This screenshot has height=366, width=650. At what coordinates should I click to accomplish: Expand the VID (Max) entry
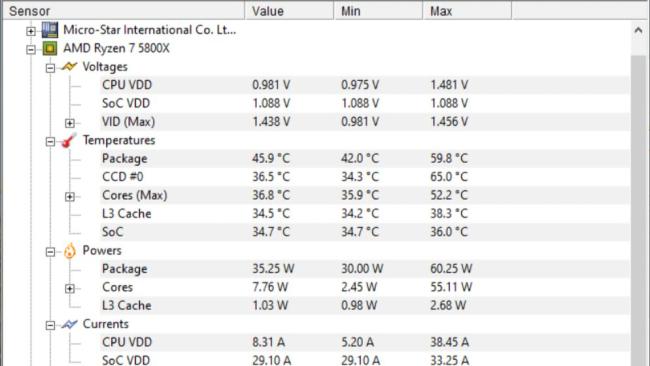click(70, 123)
